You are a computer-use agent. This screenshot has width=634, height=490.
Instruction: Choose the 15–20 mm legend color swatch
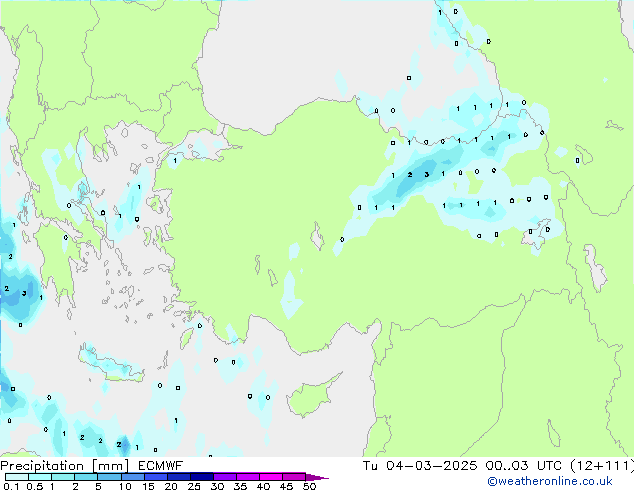click(x=156, y=477)
